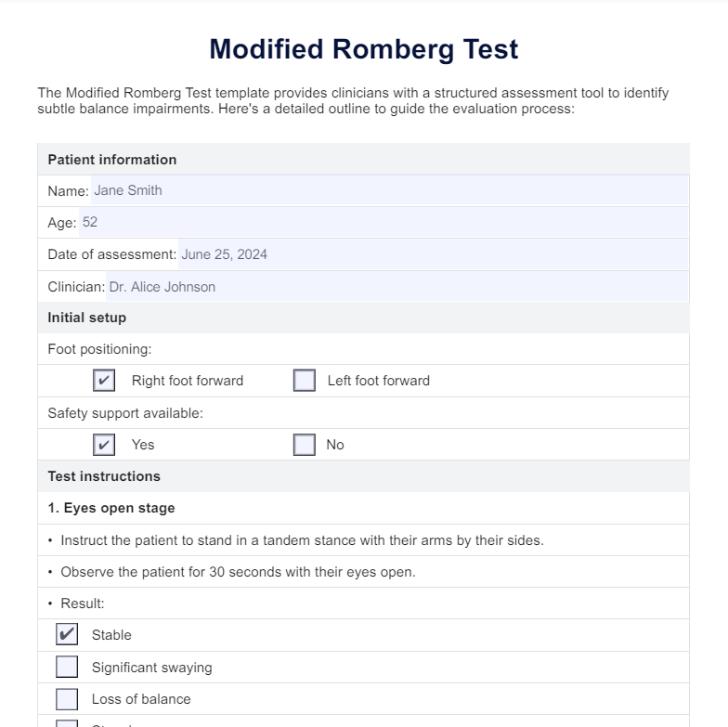The height and width of the screenshot is (727, 728).
Task: Untick the Yes safety support checkbox
Action: pyautogui.click(x=104, y=445)
